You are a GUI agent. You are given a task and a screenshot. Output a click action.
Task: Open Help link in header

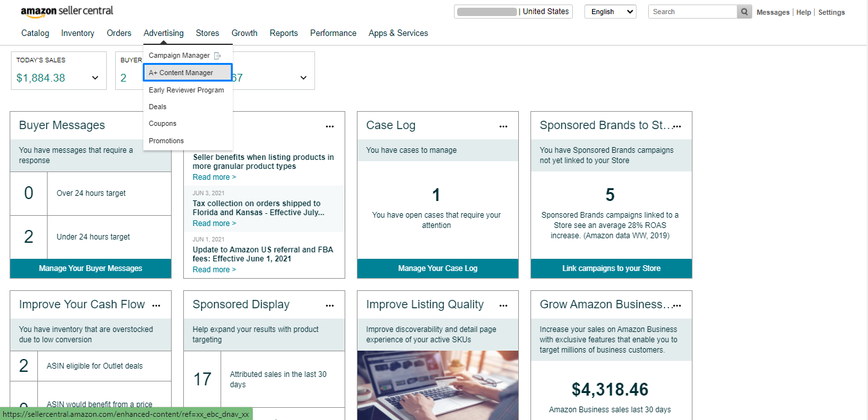tap(804, 12)
